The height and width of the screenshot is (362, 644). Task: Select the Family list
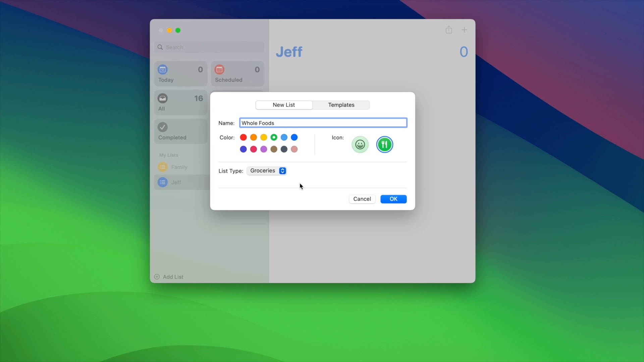tap(179, 167)
